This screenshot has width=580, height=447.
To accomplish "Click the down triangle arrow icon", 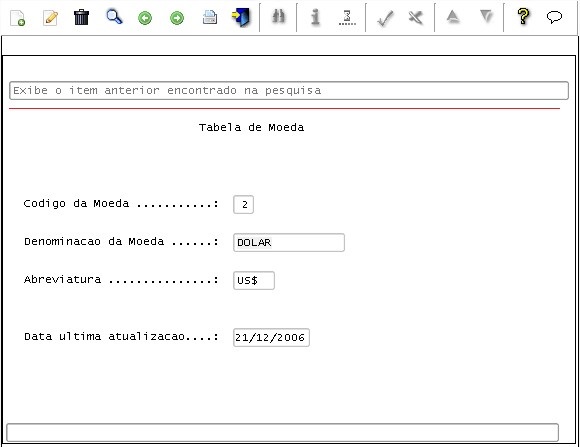I will click(x=486, y=17).
